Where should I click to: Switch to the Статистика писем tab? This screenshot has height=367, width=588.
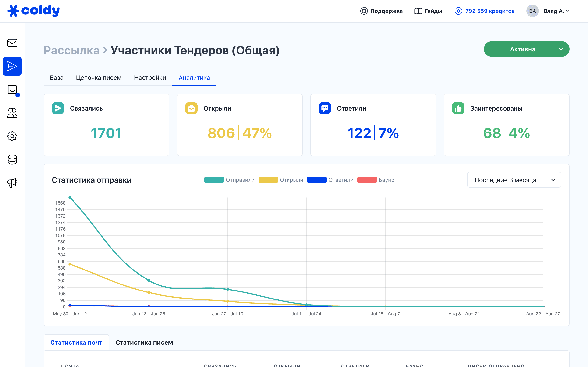click(x=144, y=342)
